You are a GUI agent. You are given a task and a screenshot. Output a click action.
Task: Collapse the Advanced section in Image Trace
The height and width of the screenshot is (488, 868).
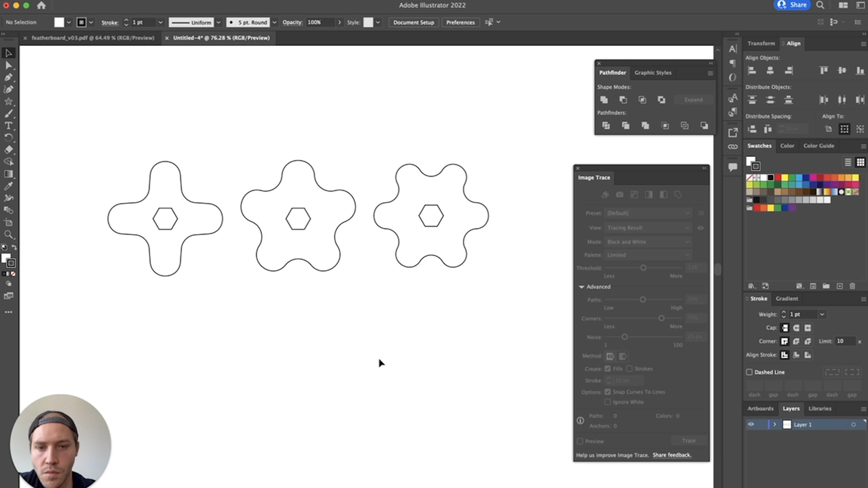[581, 287]
